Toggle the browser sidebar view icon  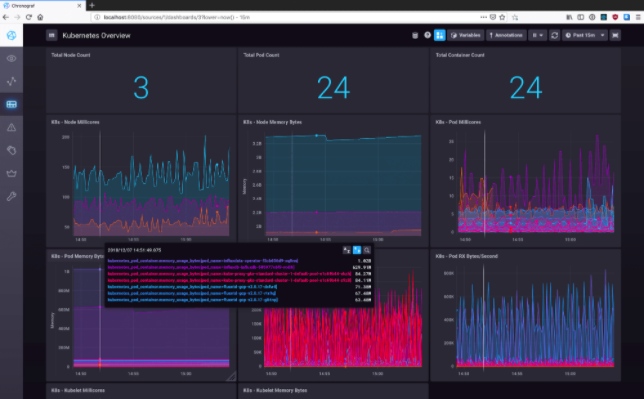[x=581, y=17]
